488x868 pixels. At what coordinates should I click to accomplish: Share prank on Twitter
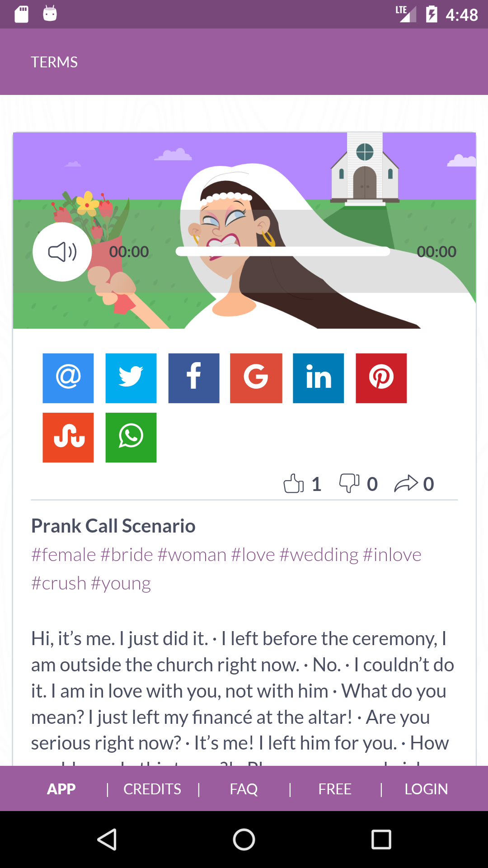pyautogui.click(x=131, y=378)
